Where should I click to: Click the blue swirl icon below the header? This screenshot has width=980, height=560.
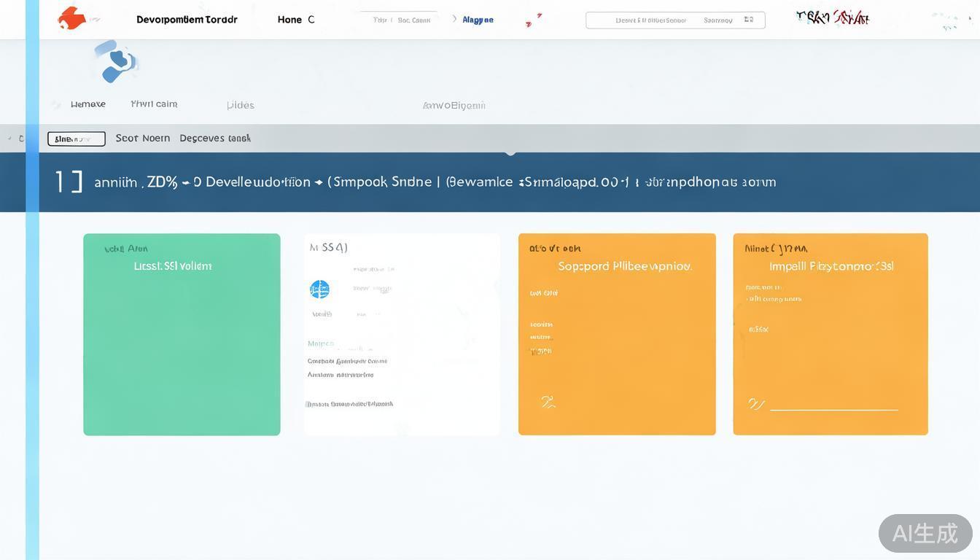pyautogui.click(x=116, y=62)
